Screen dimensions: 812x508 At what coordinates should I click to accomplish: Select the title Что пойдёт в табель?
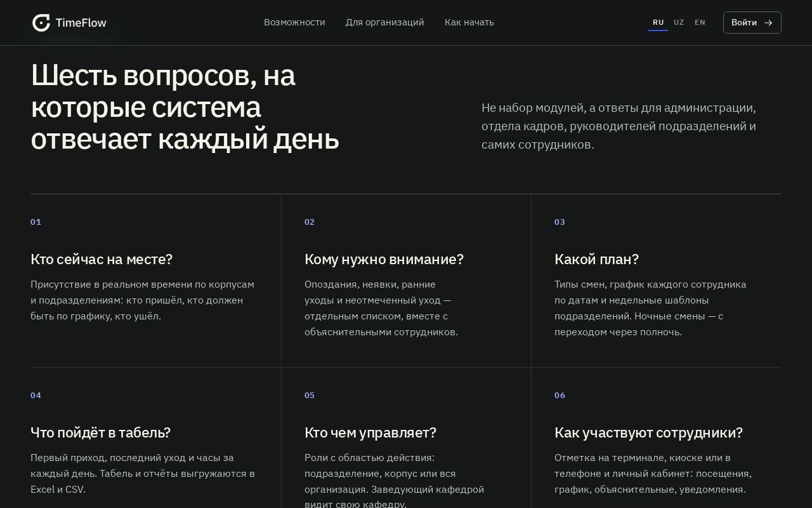point(100,432)
